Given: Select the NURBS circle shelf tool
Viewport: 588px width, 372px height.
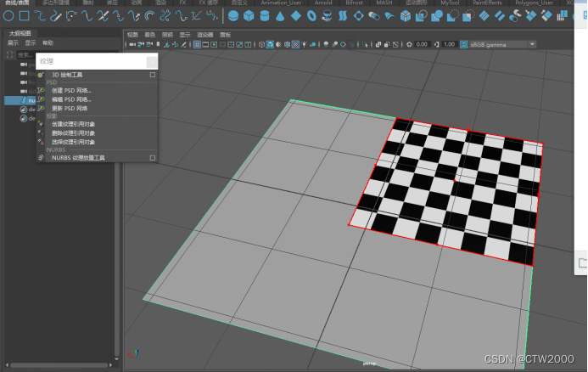Looking at the screenshot, I should (8, 16).
